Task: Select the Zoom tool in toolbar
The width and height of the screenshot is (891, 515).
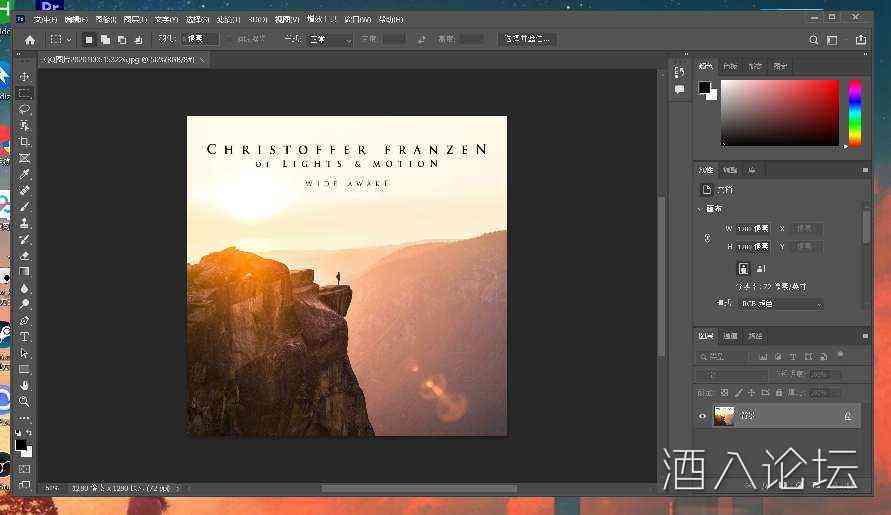Action: click(25, 401)
